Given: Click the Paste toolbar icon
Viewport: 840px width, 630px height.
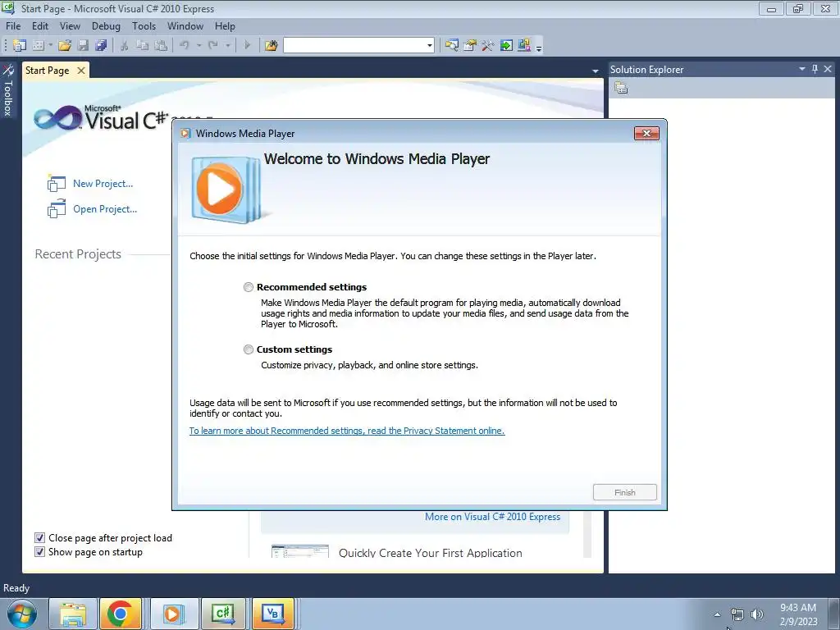Looking at the screenshot, I should point(161,46).
